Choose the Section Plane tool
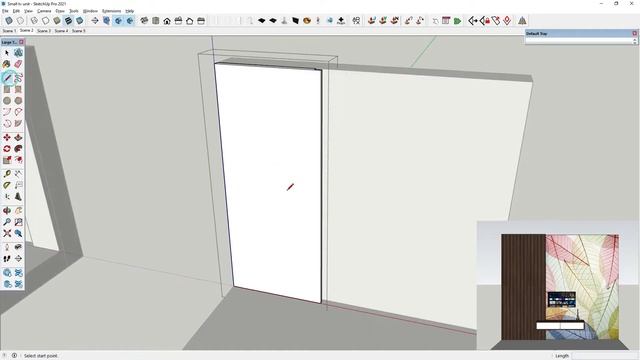The width and height of the screenshot is (640, 360). (x=18, y=259)
